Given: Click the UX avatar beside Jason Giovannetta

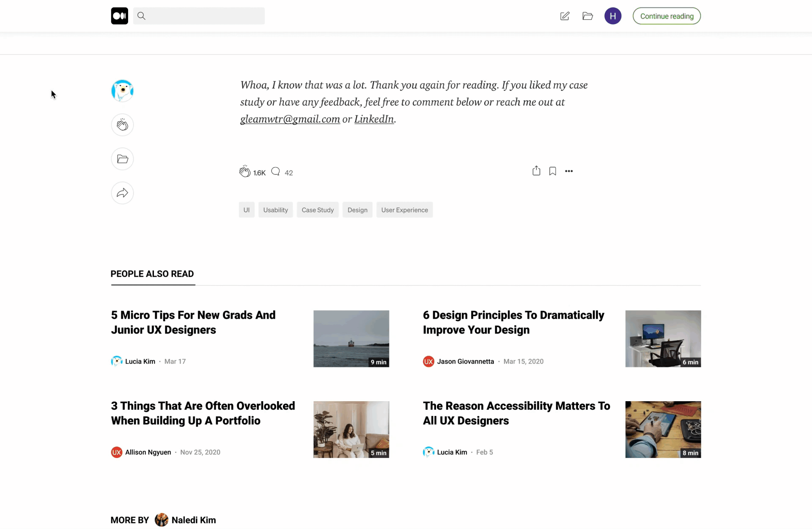Looking at the screenshot, I should 428,361.
